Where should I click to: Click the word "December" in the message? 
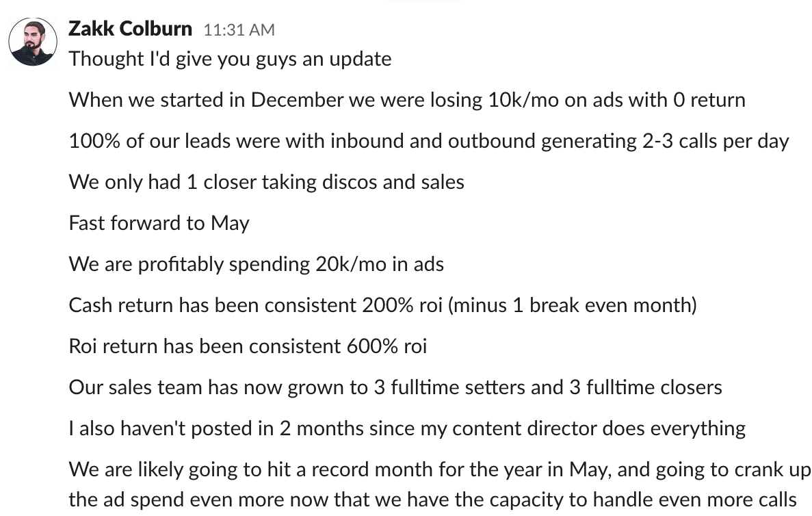pos(298,100)
